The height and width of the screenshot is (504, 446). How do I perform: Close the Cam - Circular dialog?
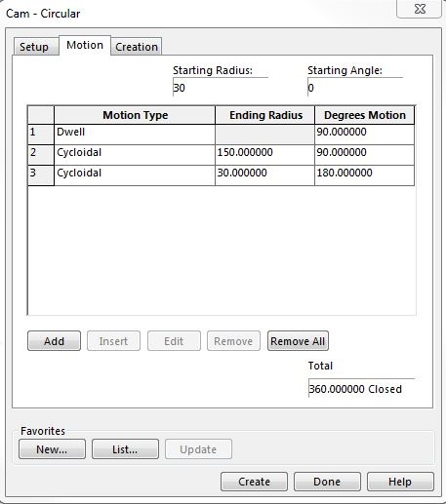420,9
